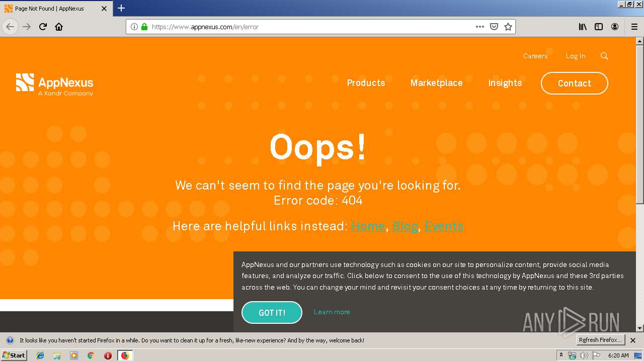644x362 pixels.
Task: Accept cookies with GOT IT! button
Action: click(x=272, y=313)
